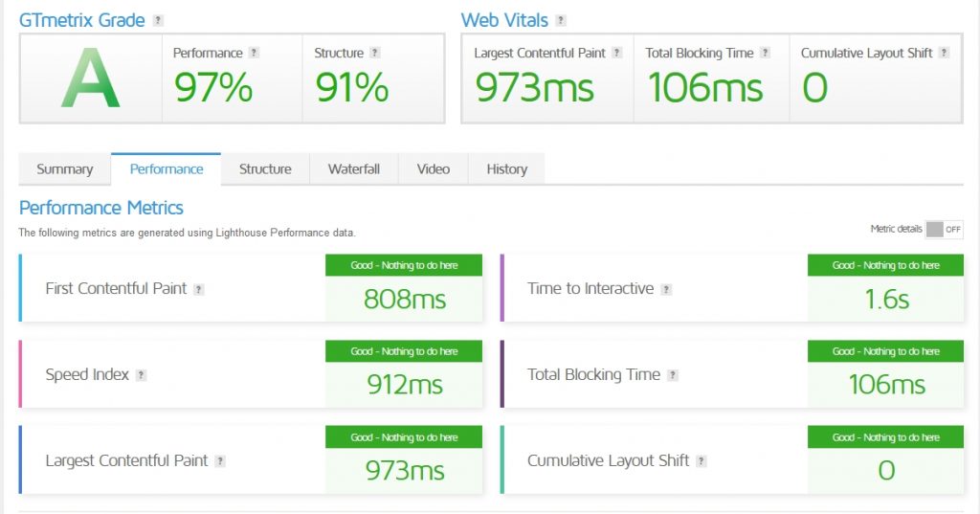Select the Performance tab
Image resolution: width=980 pixels, height=514 pixels.
click(167, 169)
